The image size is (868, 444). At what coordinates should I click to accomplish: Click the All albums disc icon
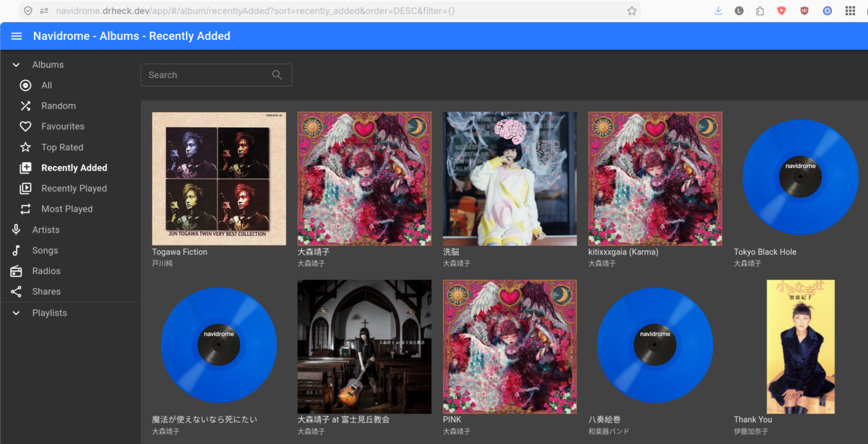(25, 85)
